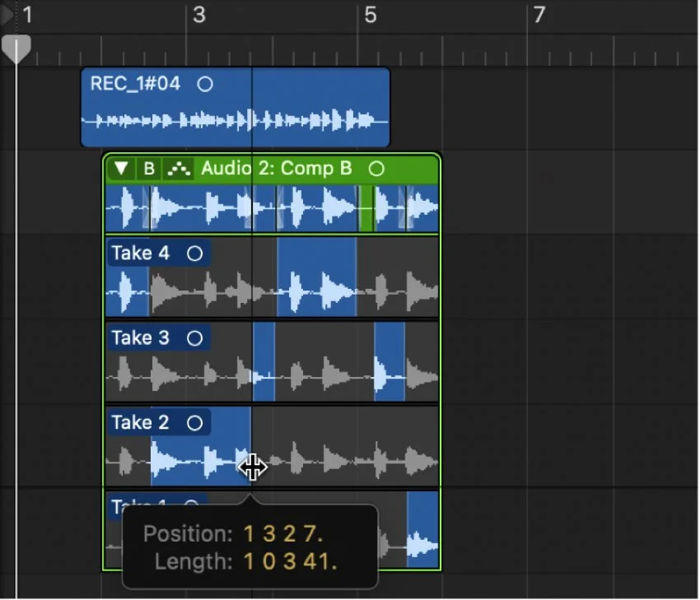This screenshot has width=700, height=600.
Task: Open the comp selection menu via the B badge
Action: pyautogui.click(x=149, y=168)
